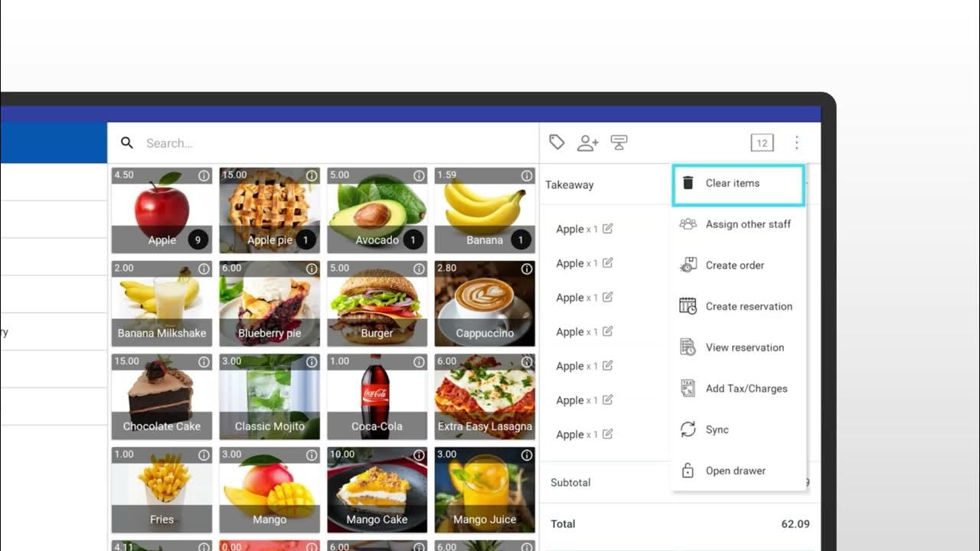Click the staff icon beside Assign other staff
This screenshot has width=980, height=551.
pos(688,224)
